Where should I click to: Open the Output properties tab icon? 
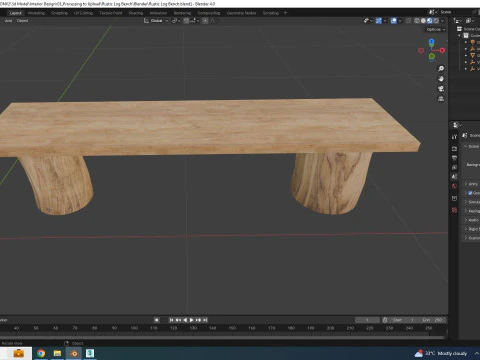[454, 158]
